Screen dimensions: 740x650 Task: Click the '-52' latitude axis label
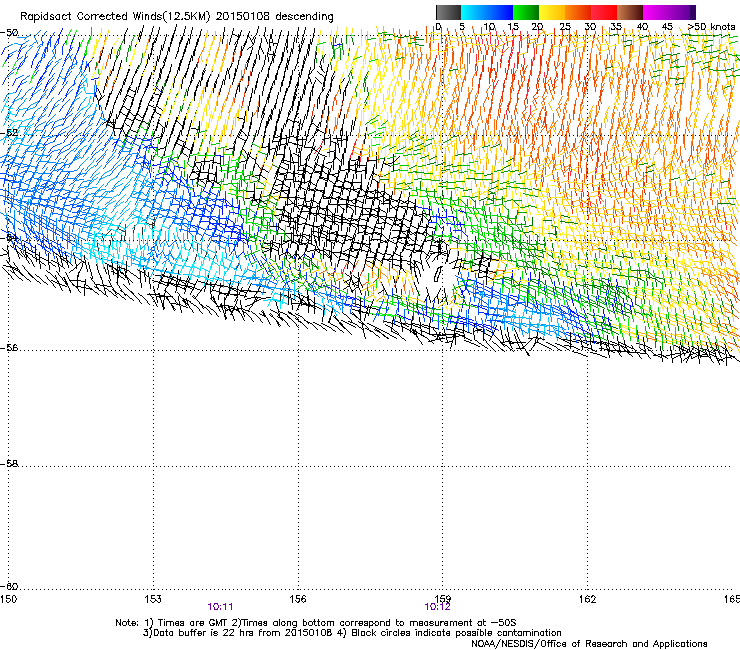pos(9,133)
